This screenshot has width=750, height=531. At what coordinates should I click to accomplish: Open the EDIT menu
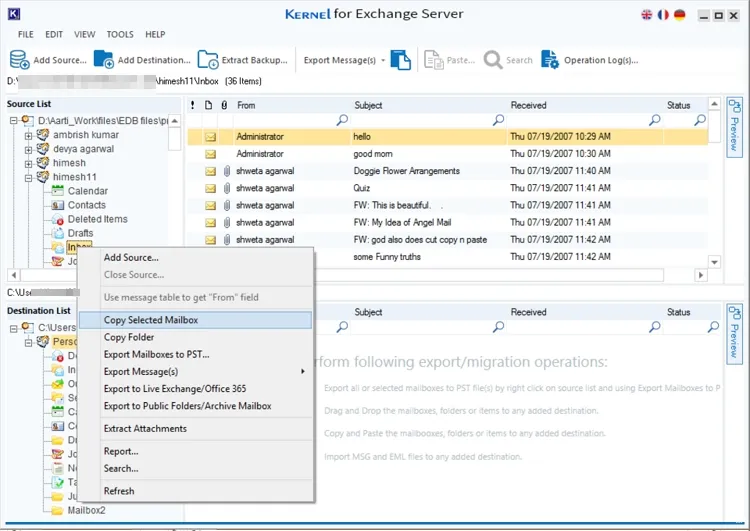pyautogui.click(x=54, y=34)
